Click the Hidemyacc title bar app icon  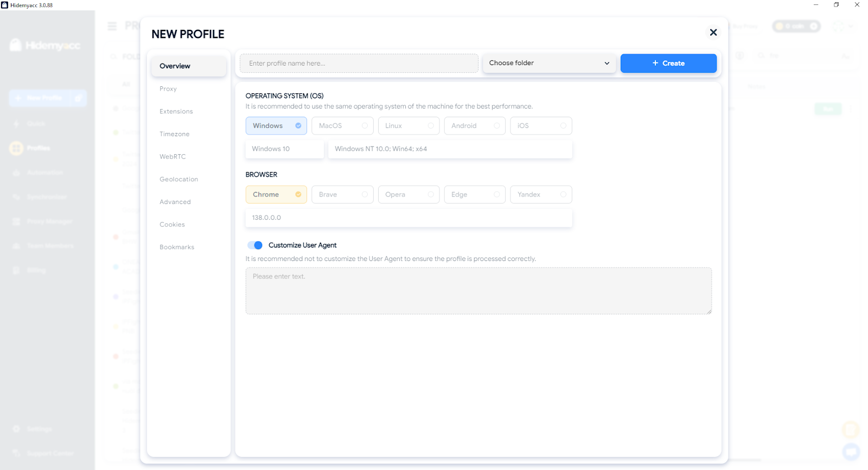coord(5,5)
